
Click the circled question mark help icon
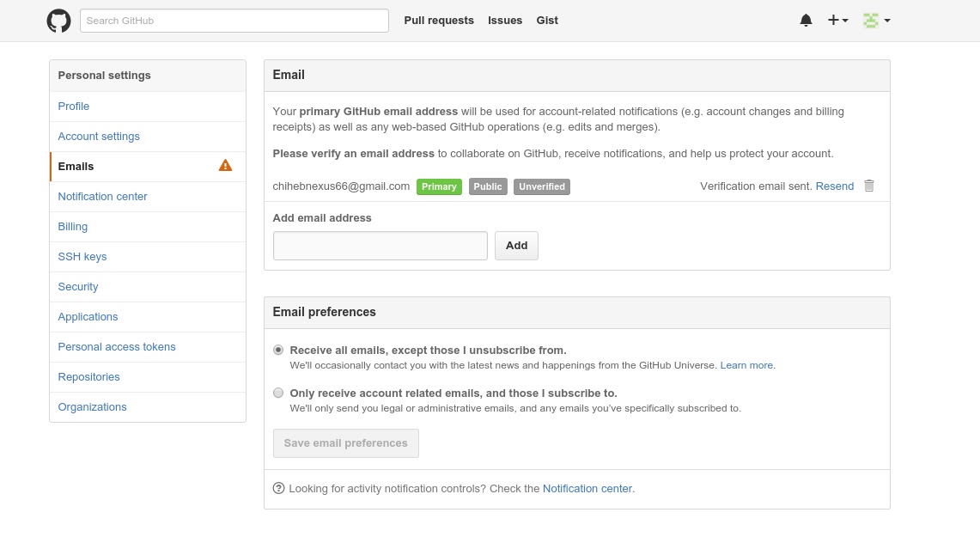(x=278, y=488)
